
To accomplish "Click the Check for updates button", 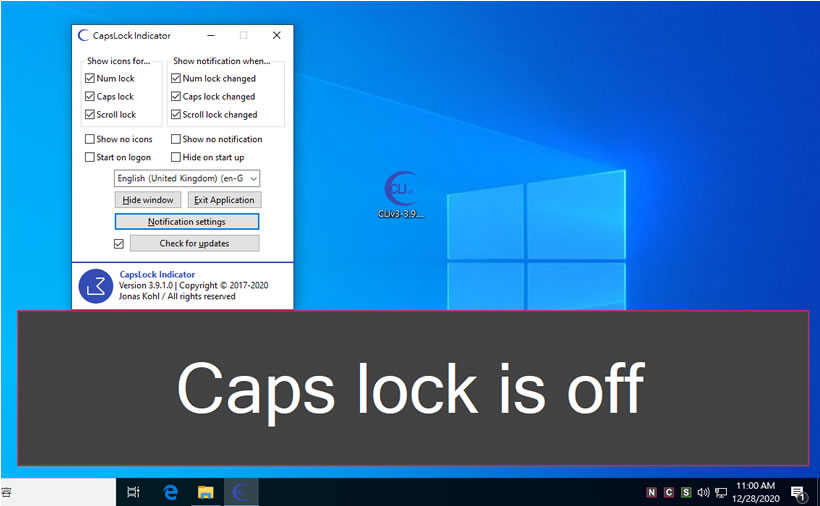I will 194,244.
